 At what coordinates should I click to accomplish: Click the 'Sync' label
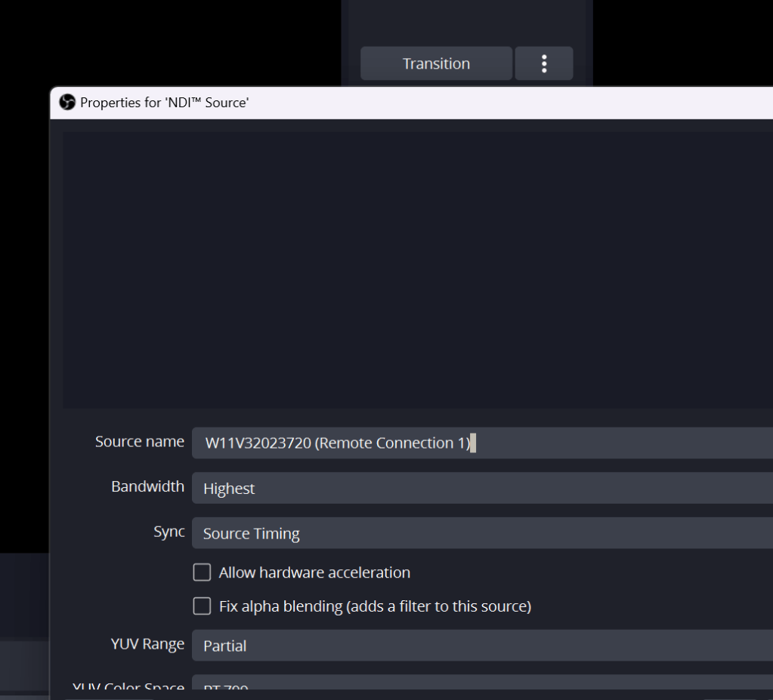tap(169, 532)
